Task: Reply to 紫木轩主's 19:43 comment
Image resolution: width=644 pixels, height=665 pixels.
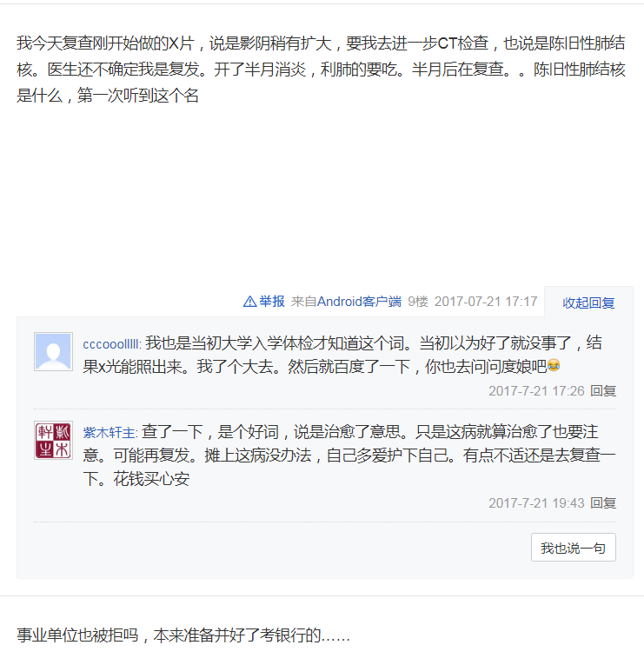Action: point(603,503)
